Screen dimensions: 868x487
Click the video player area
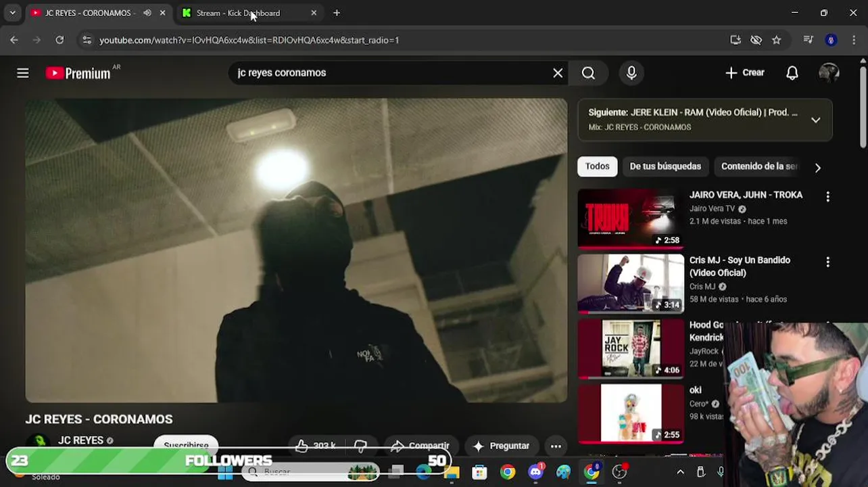tap(296, 250)
